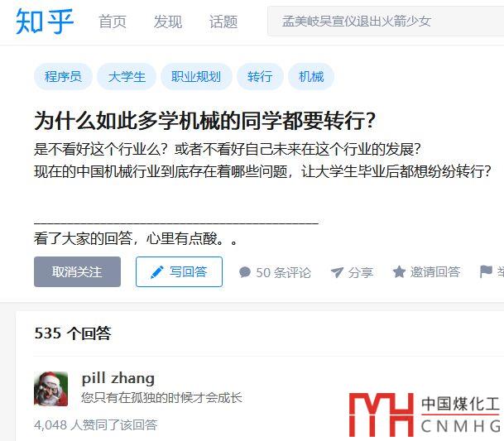Image resolution: width=504 pixels, height=441 pixels.
Task: Click the 写回答 pencil icon
Action: point(157,272)
